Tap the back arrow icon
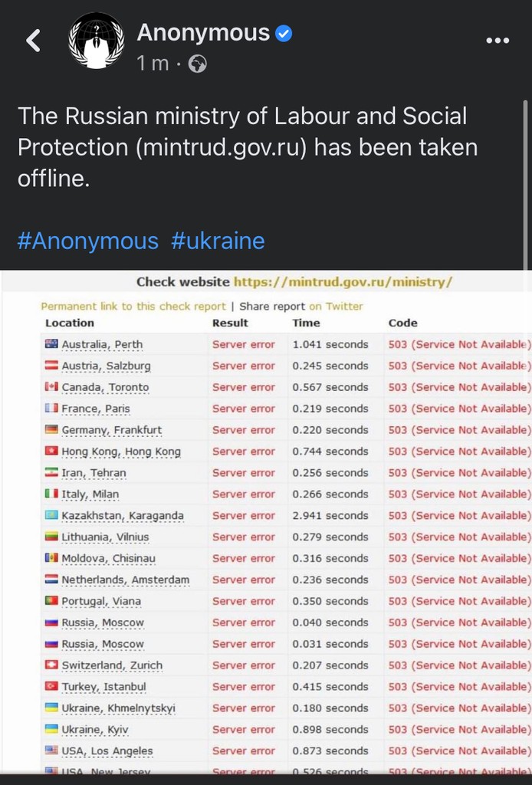Image resolution: width=532 pixels, height=785 pixels. point(33,41)
